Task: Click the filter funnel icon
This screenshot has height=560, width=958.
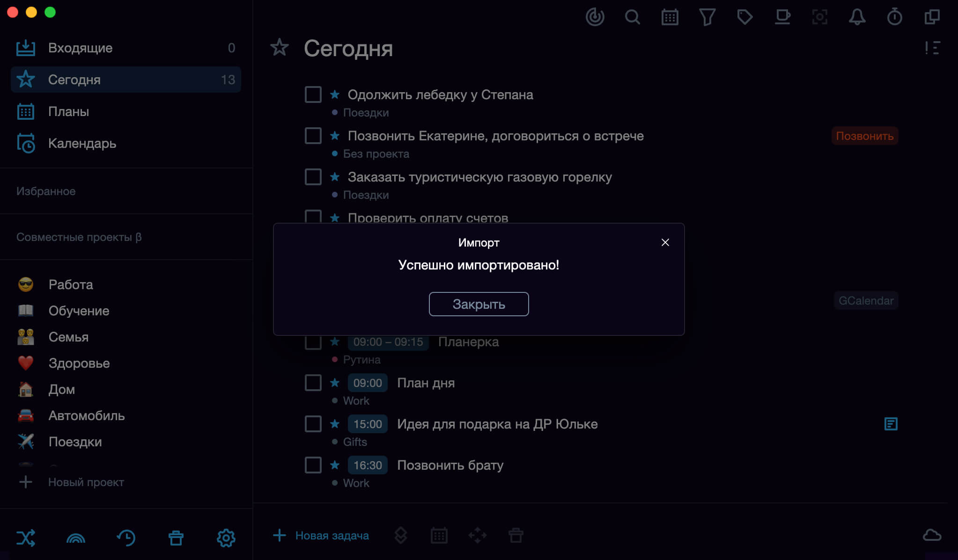Action: click(x=707, y=17)
